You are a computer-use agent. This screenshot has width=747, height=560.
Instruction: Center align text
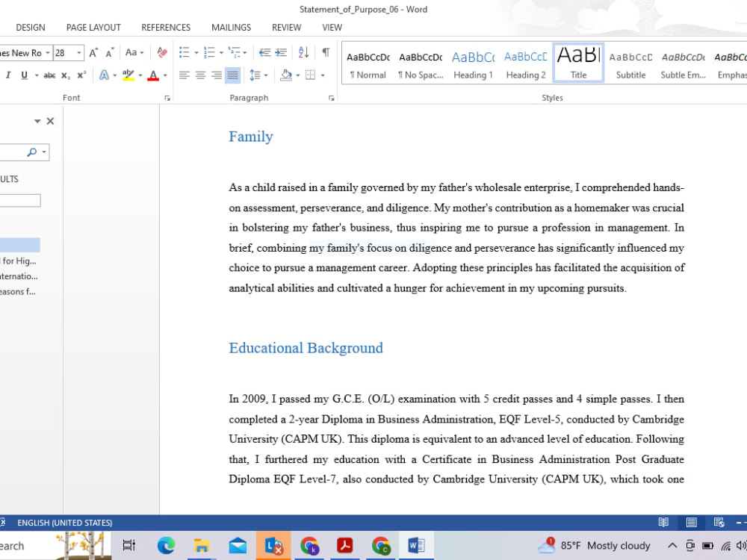(200, 75)
